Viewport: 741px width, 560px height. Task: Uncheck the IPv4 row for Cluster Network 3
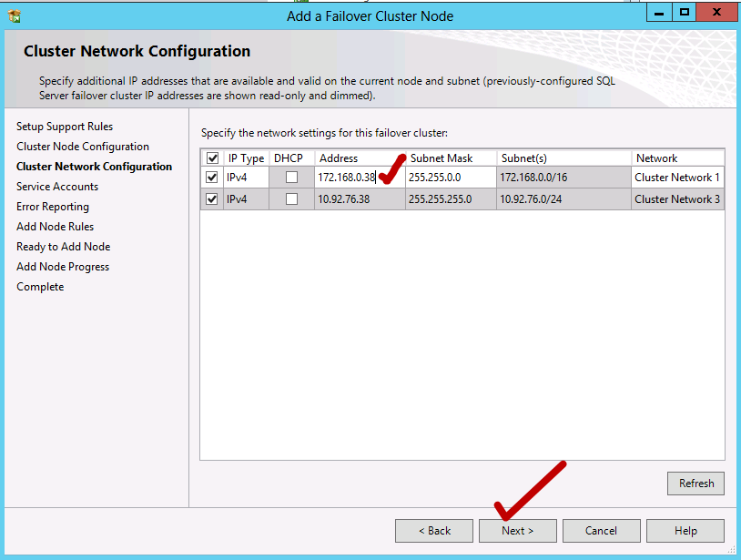(213, 199)
